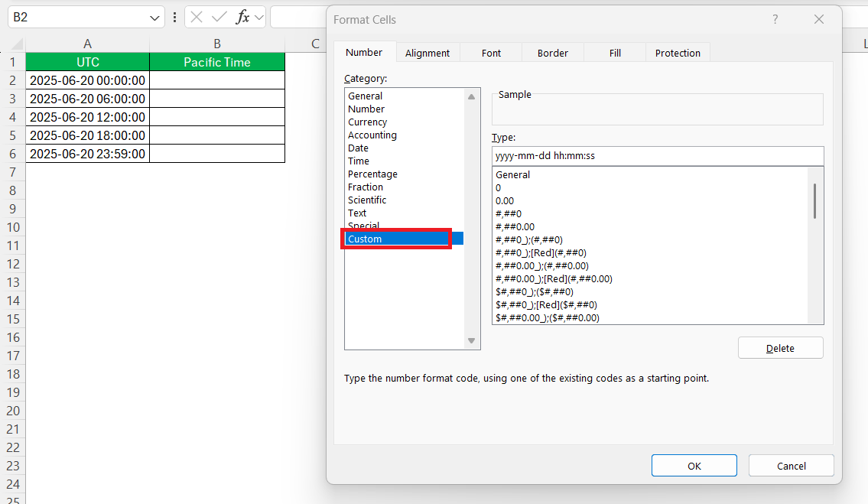The width and height of the screenshot is (868, 504).
Task: Select column A header
Action: point(87,44)
